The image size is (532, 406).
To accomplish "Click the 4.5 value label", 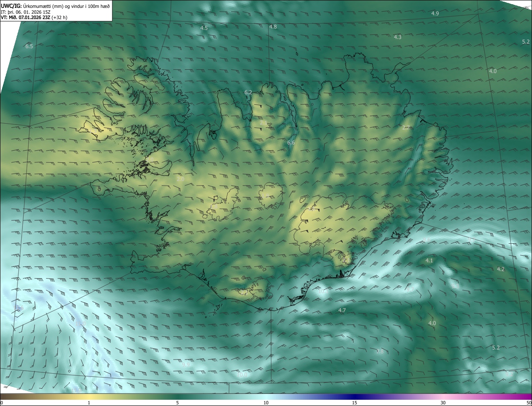I will [204, 28].
